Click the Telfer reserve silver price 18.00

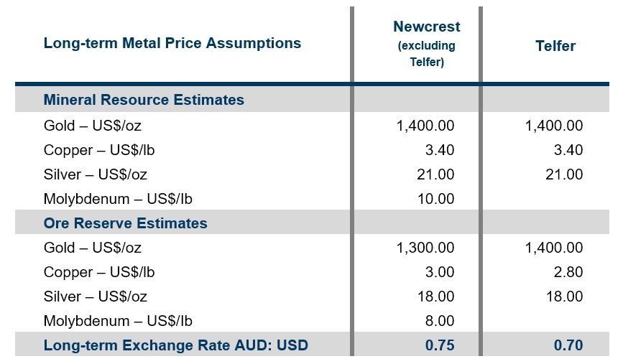564,297
